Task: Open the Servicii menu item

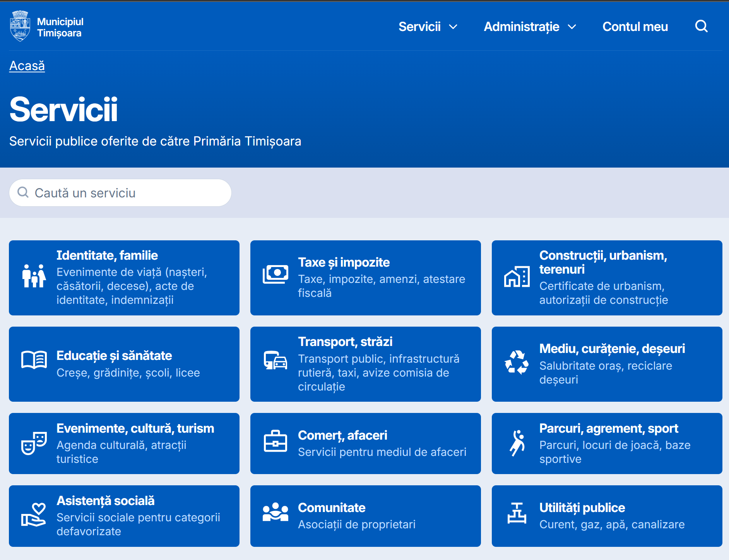Action: click(x=419, y=27)
